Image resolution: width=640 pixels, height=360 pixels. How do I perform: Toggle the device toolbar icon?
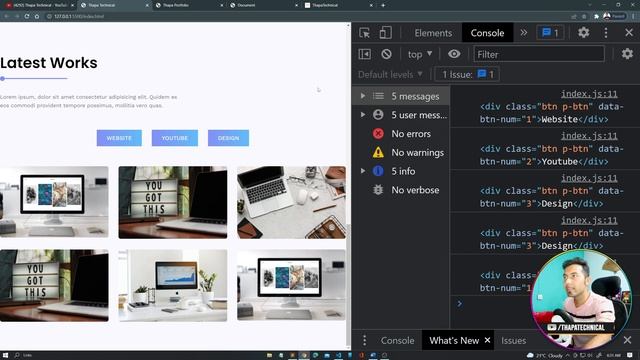[x=385, y=33]
